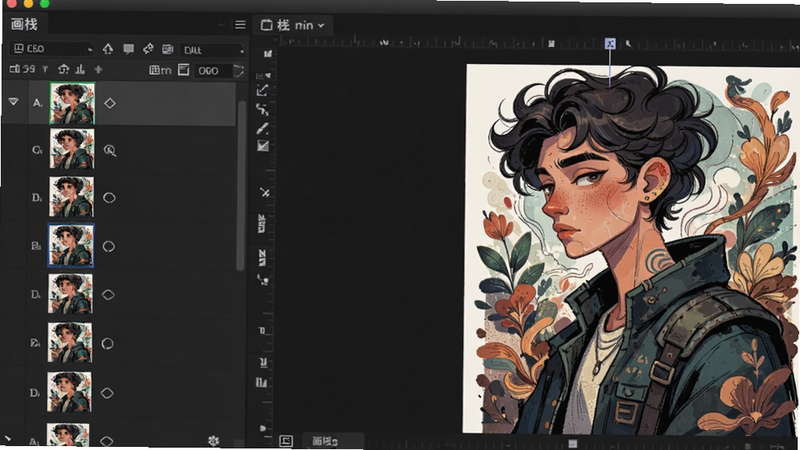Viewport: 800px width, 450px height.
Task: Select the thumbnail in row C
Action: pyautogui.click(x=72, y=148)
